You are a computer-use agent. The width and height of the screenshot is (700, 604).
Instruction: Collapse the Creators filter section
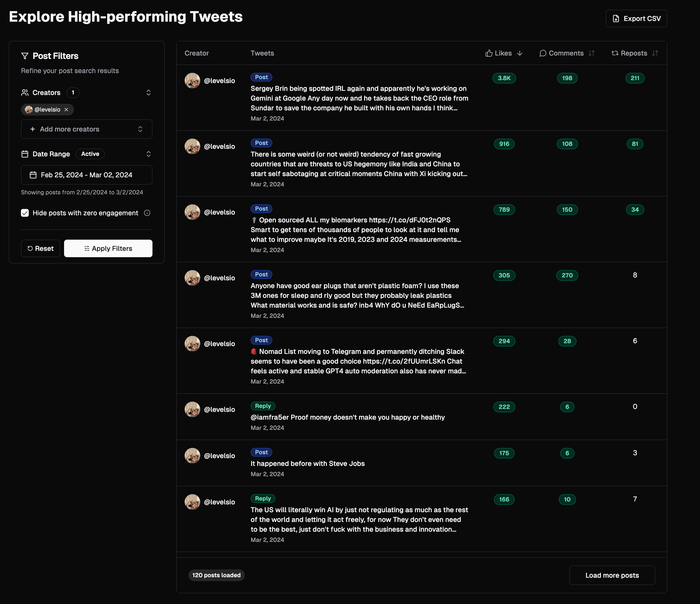coord(148,93)
